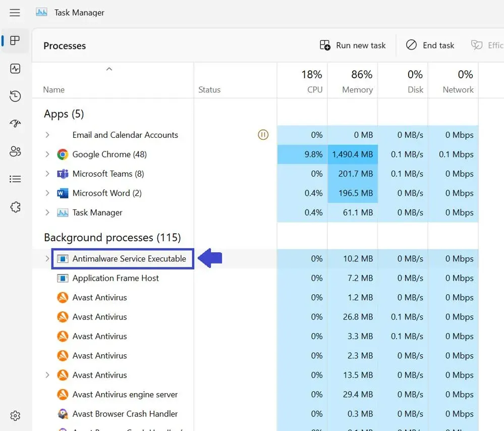504x431 pixels.
Task: Click the Avast Browser Crash Handler icon
Action: click(63, 414)
